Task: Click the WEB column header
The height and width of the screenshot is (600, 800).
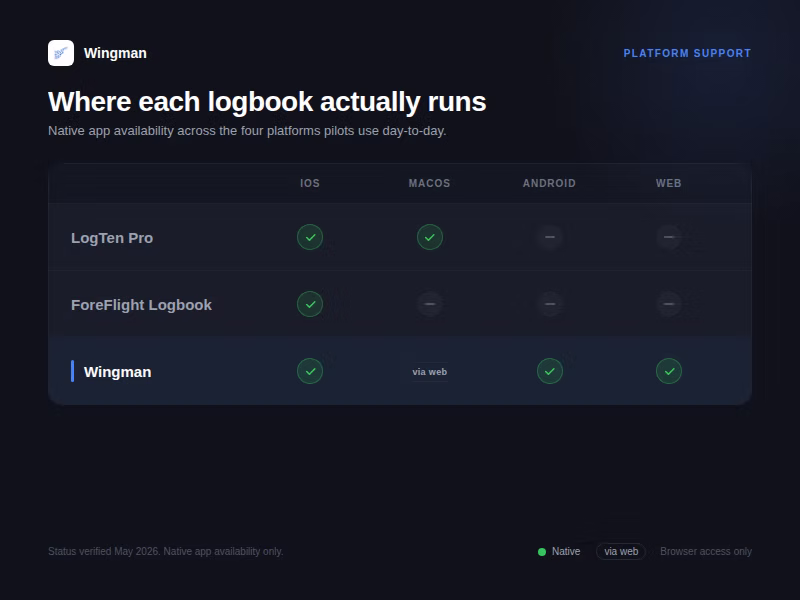Action: point(668,183)
